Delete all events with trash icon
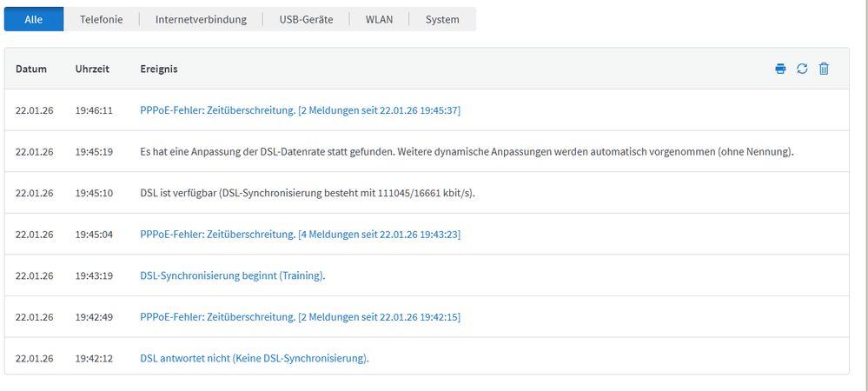Image resolution: width=868 pixels, height=391 pixels. [x=824, y=69]
